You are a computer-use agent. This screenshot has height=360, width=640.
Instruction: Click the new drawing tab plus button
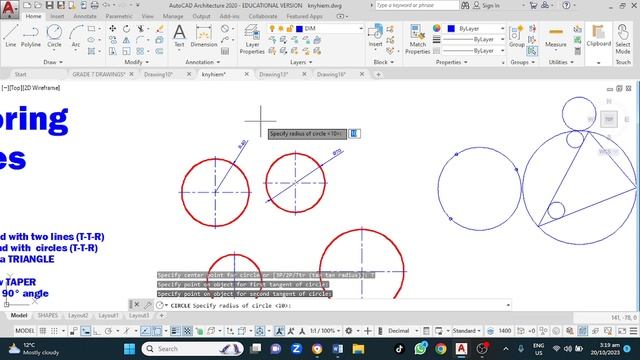pyautogui.click(x=378, y=74)
